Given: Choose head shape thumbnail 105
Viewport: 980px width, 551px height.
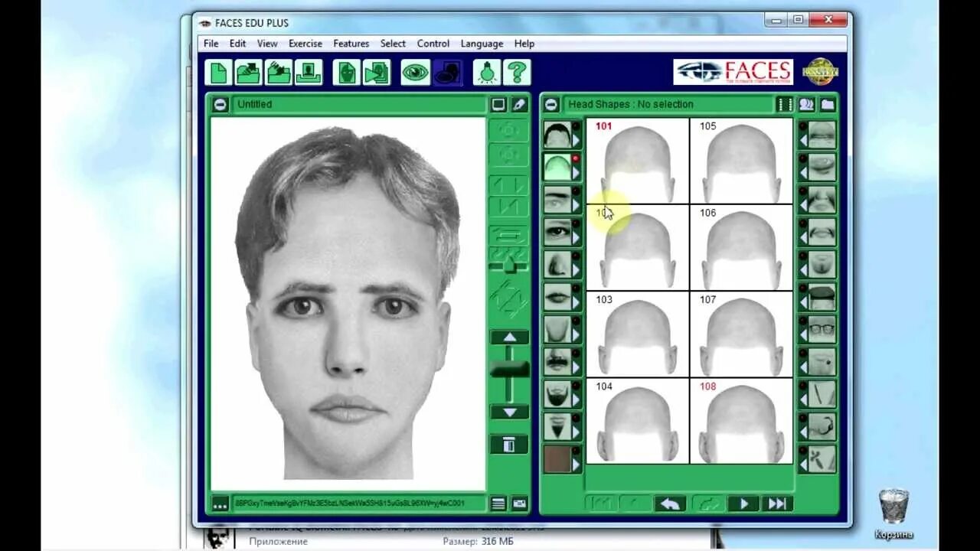Looking at the screenshot, I should (x=741, y=161).
